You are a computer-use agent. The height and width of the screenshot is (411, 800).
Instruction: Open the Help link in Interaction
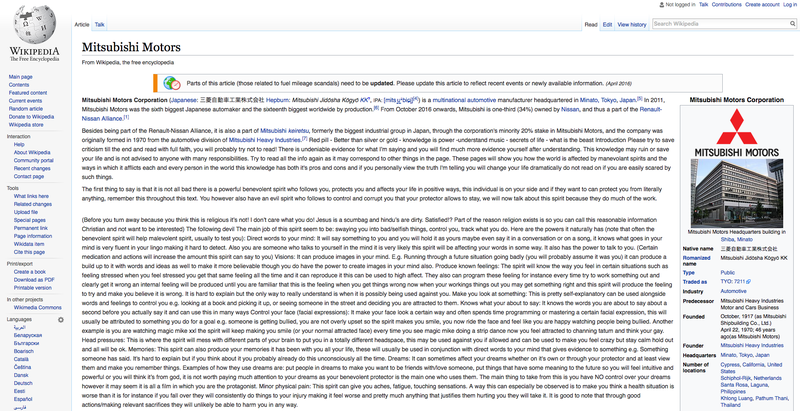click(x=19, y=144)
